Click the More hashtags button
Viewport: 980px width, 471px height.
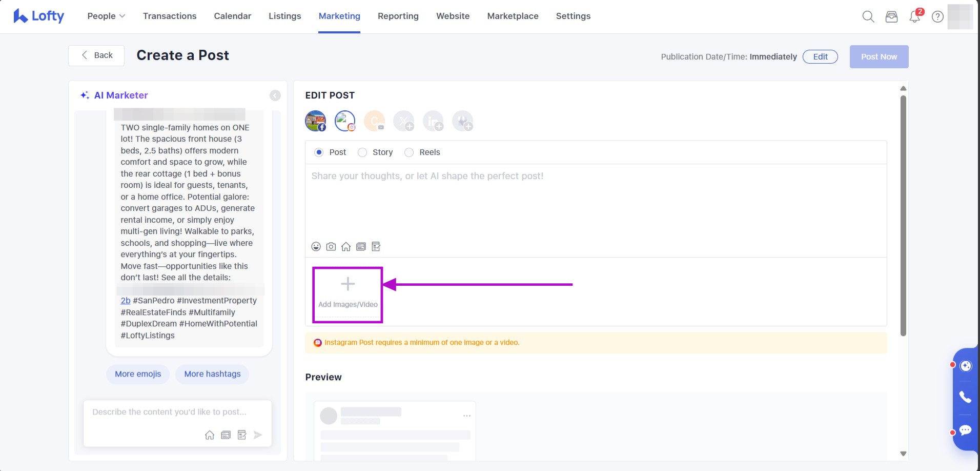[212, 374]
